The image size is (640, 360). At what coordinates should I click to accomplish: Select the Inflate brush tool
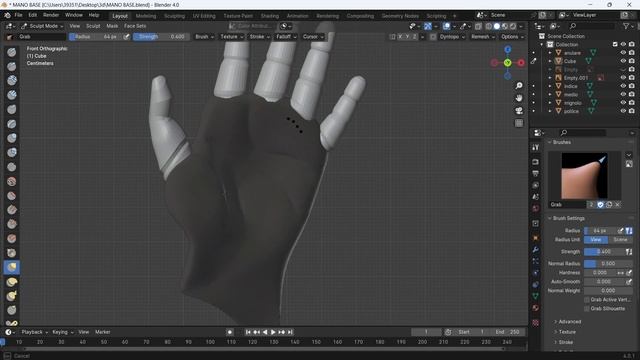12,138
